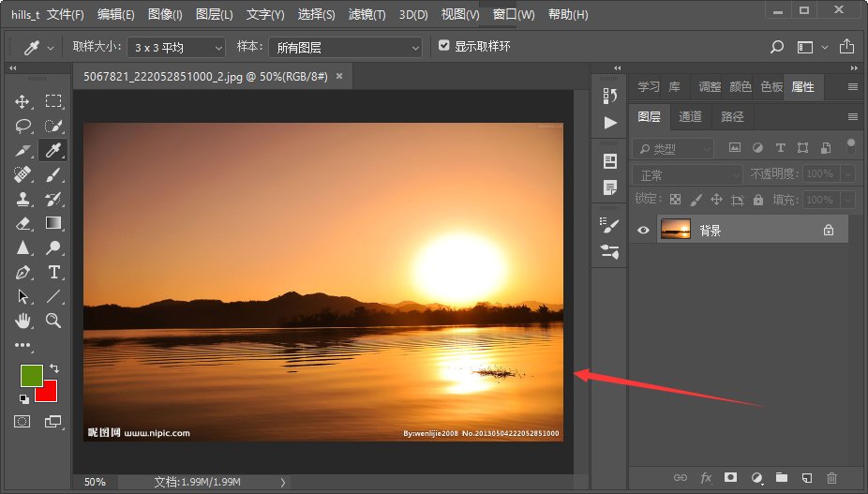Toggle pixel layer filter icon

click(x=735, y=147)
